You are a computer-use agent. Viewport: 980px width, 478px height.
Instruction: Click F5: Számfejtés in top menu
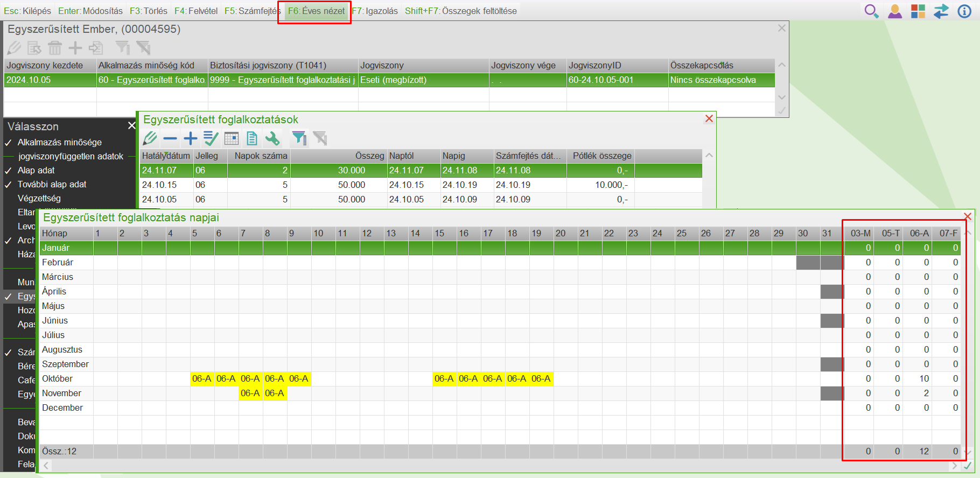(x=252, y=11)
